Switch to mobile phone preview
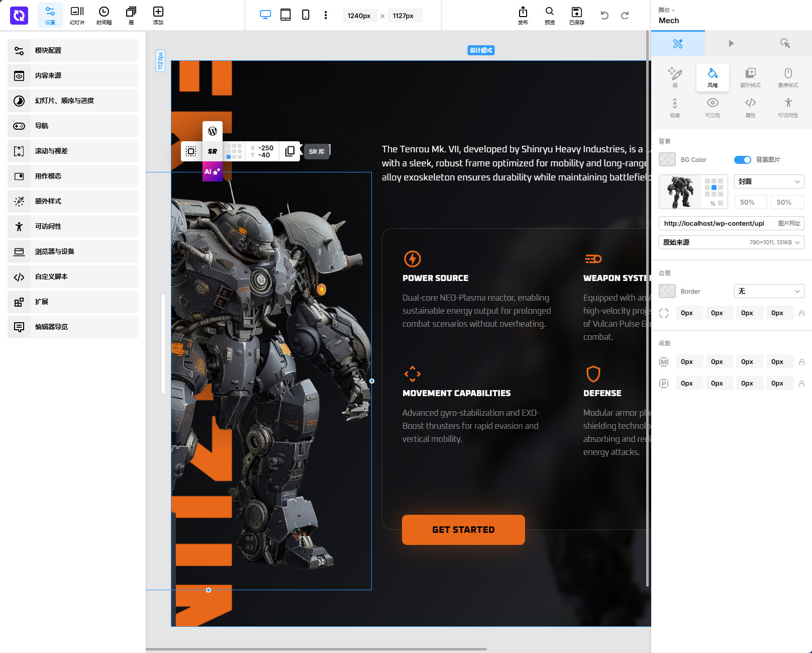 point(306,15)
